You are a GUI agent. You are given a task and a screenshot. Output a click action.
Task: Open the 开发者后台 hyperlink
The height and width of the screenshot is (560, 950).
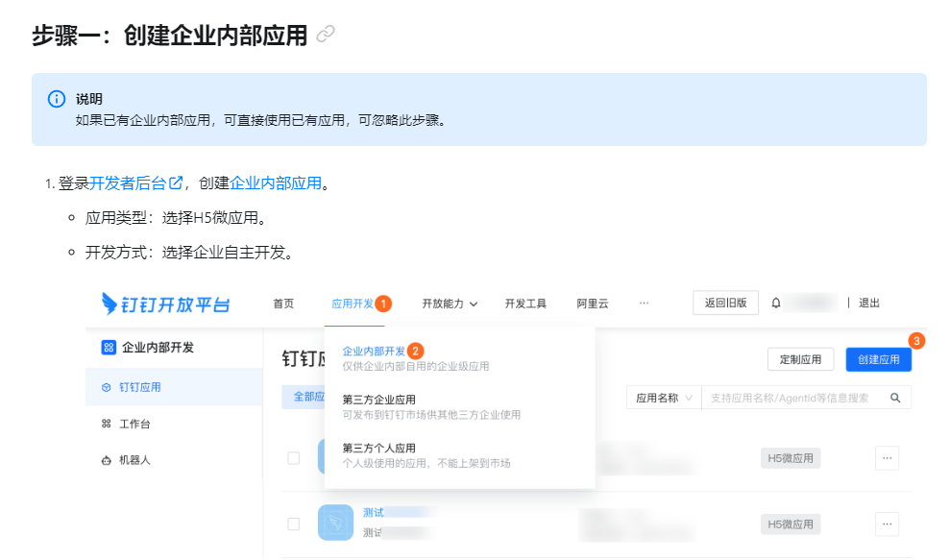click(128, 183)
